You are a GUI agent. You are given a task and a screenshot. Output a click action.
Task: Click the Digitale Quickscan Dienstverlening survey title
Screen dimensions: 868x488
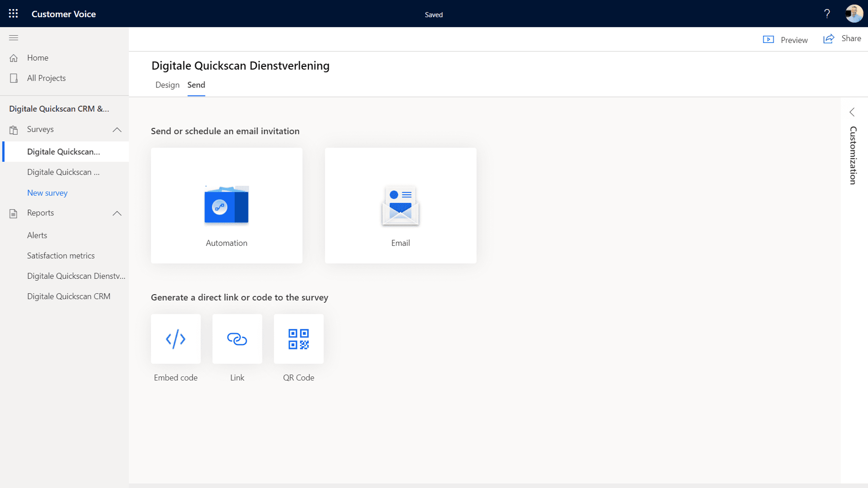click(240, 66)
